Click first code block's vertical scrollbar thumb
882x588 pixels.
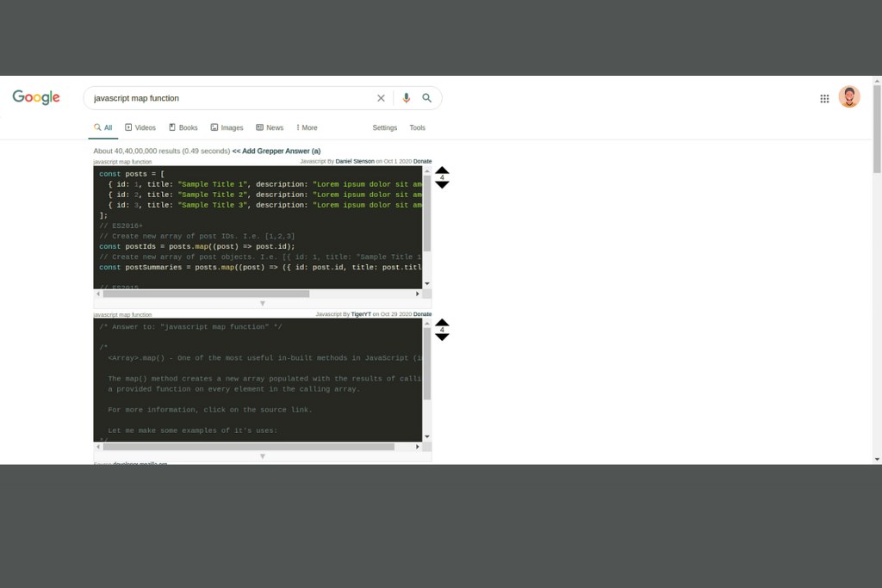coord(427,213)
